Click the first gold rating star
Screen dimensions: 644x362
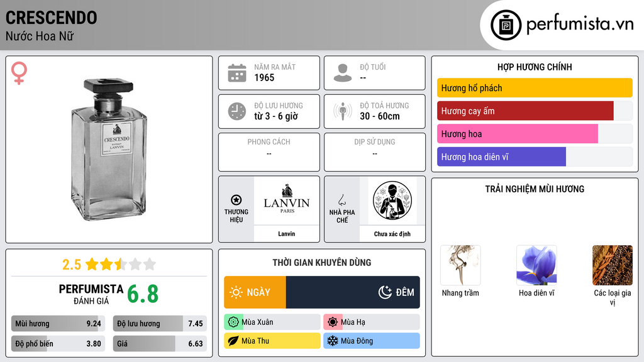click(92, 264)
